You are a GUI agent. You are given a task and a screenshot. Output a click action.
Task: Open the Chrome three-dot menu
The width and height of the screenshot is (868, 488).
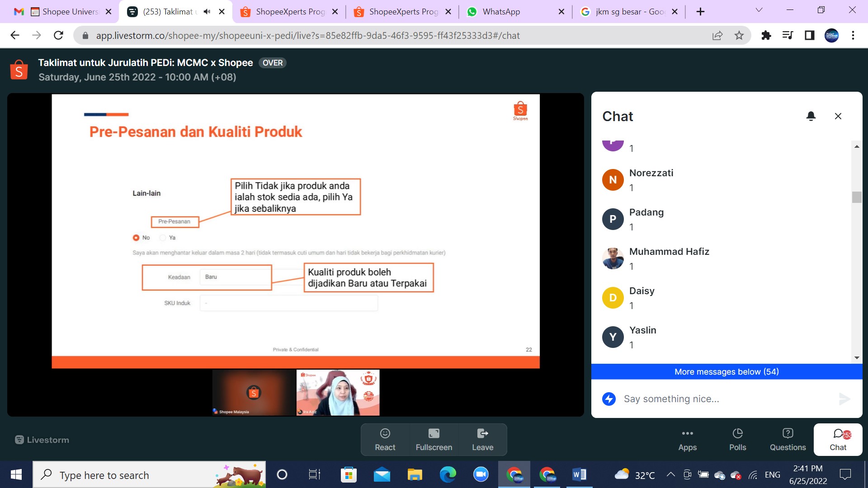(x=853, y=35)
